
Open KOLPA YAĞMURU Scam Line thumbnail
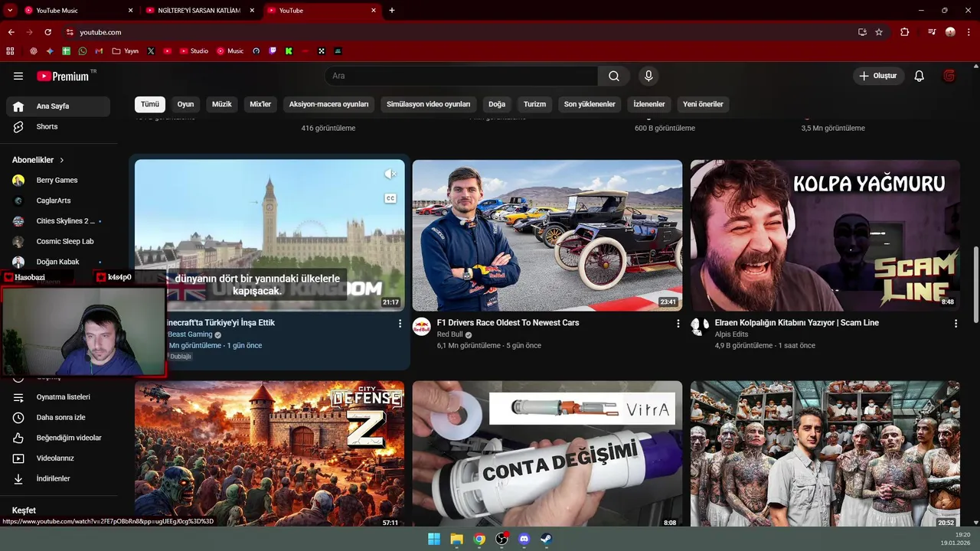(x=825, y=236)
